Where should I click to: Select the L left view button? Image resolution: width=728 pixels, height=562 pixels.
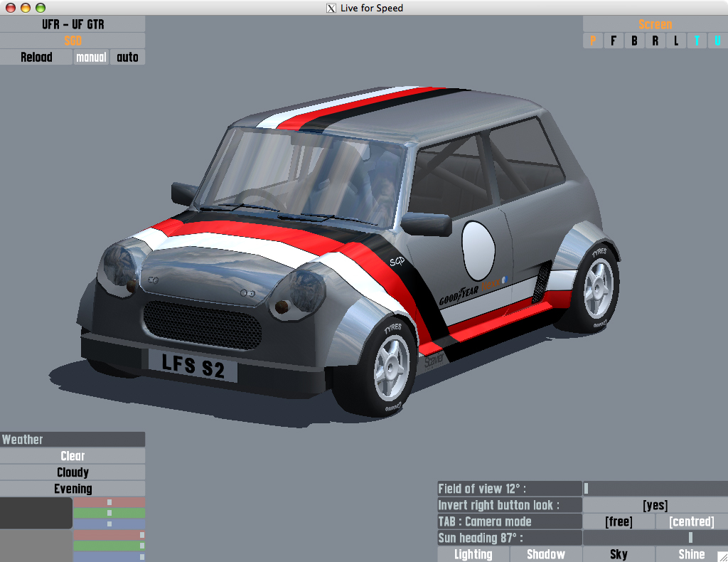[x=676, y=41]
